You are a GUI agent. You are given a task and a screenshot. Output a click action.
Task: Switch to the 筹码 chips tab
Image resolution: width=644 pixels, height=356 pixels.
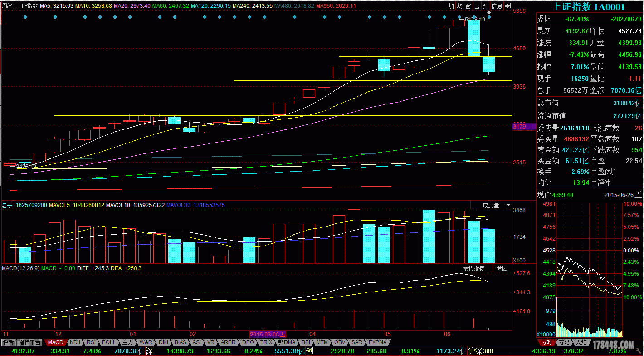pyautogui.click(x=564, y=342)
